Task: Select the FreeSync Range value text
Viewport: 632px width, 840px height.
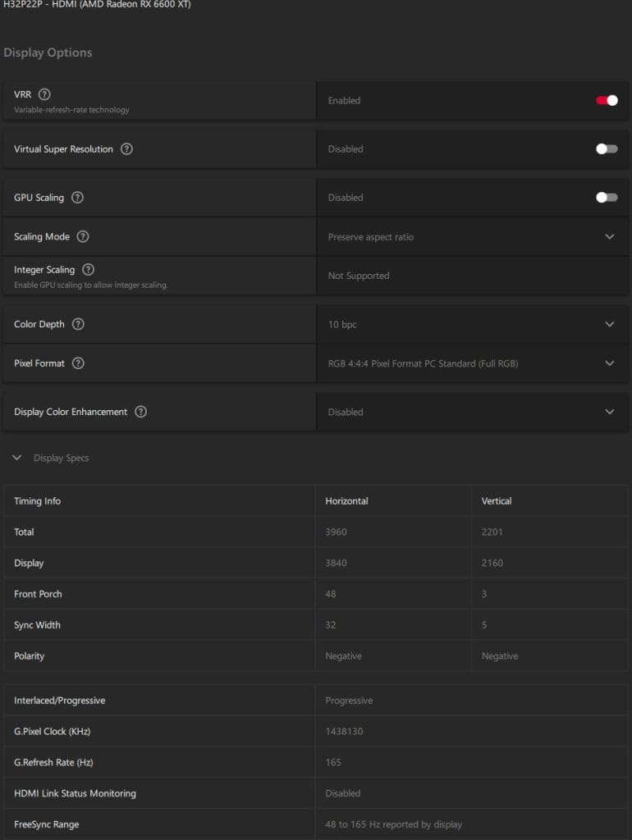Action: click(x=393, y=824)
